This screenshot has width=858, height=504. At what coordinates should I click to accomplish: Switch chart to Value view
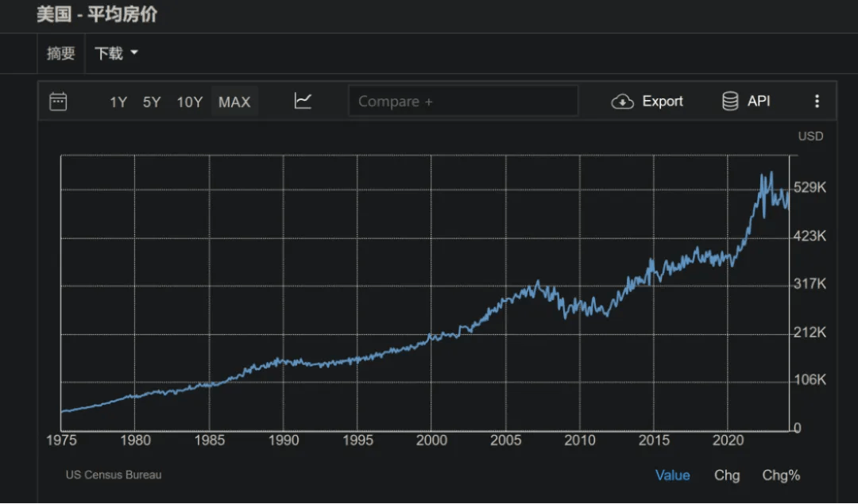tap(672, 475)
